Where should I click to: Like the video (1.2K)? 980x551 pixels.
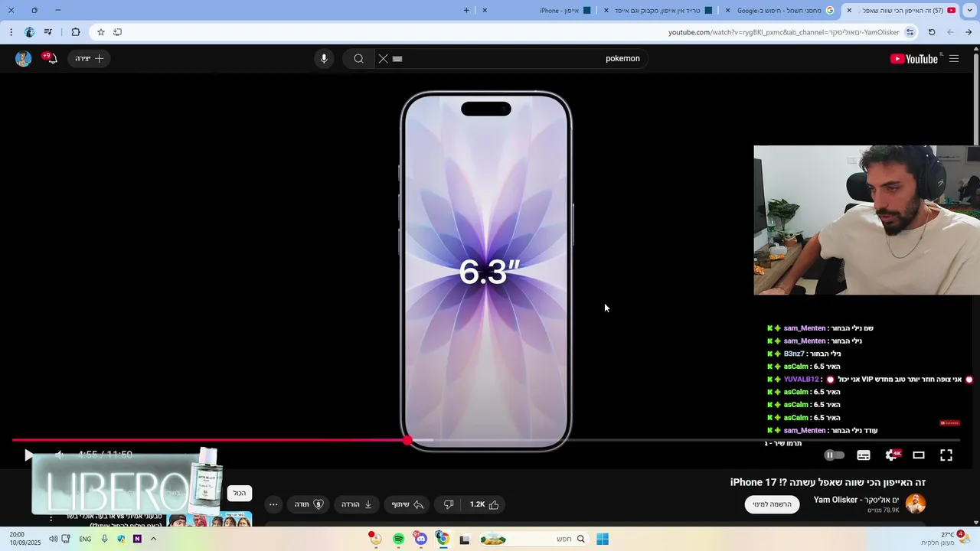484,504
